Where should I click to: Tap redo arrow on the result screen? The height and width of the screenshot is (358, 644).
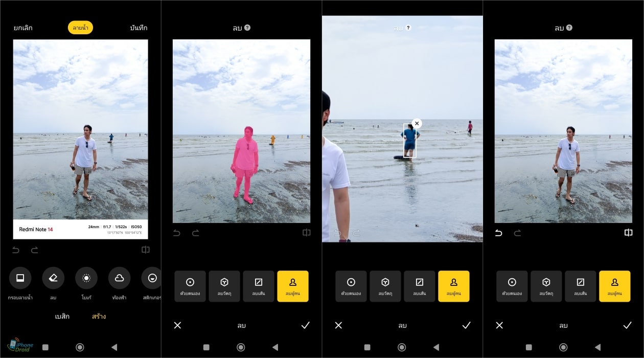517,233
